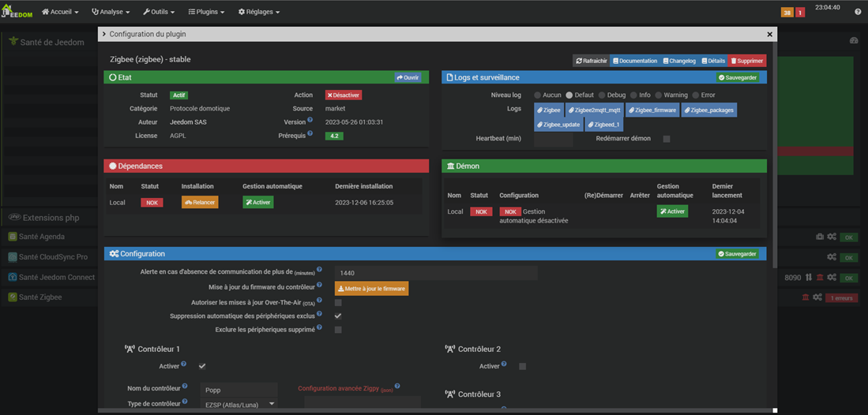Click Mettre à jour le firmware
Image resolution: width=868 pixels, height=415 pixels.
[371, 289]
